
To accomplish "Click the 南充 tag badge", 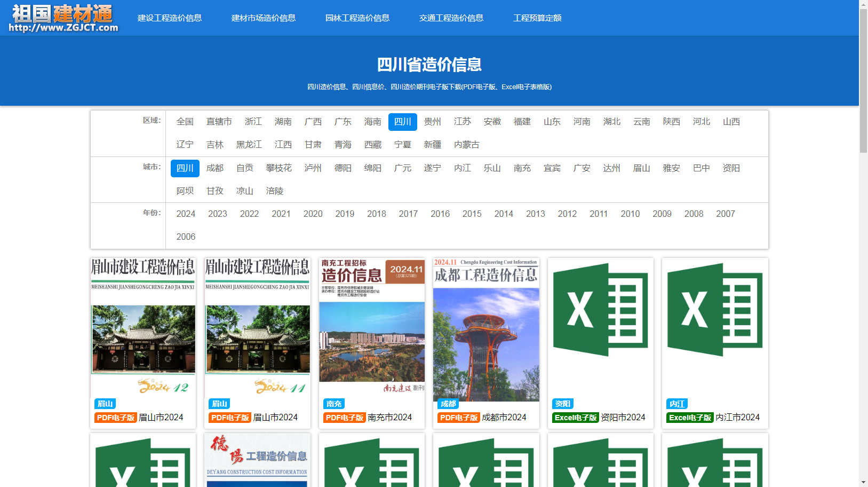I will pyautogui.click(x=334, y=404).
